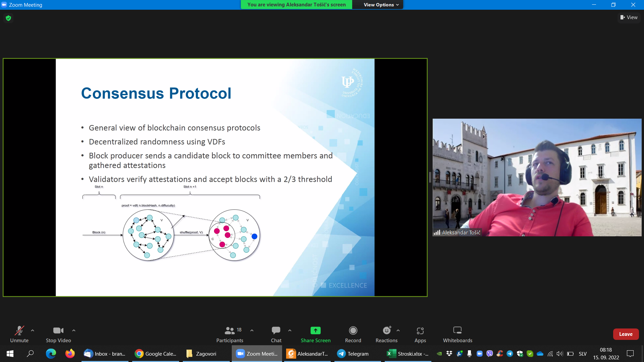
Task: Switch to Stroski.xlsx Excel taskbar item
Action: coord(408,354)
